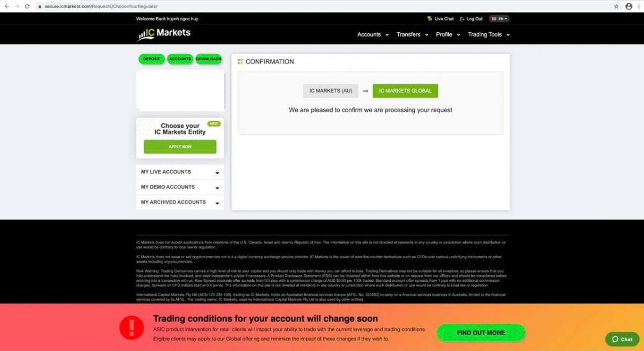This screenshot has height=351, width=644.
Task: Open the Transfers menu
Action: (412, 34)
